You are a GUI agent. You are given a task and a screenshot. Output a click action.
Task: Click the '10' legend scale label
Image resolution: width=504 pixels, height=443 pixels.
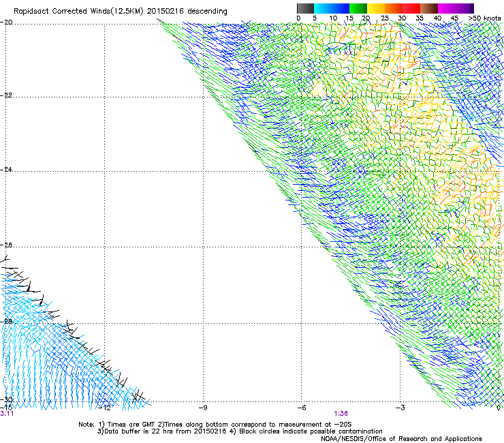333,18
